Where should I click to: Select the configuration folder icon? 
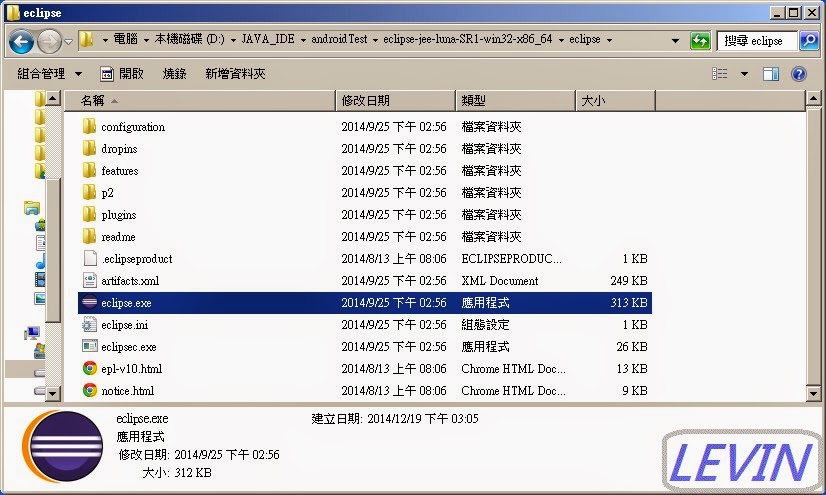[x=90, y=126]
